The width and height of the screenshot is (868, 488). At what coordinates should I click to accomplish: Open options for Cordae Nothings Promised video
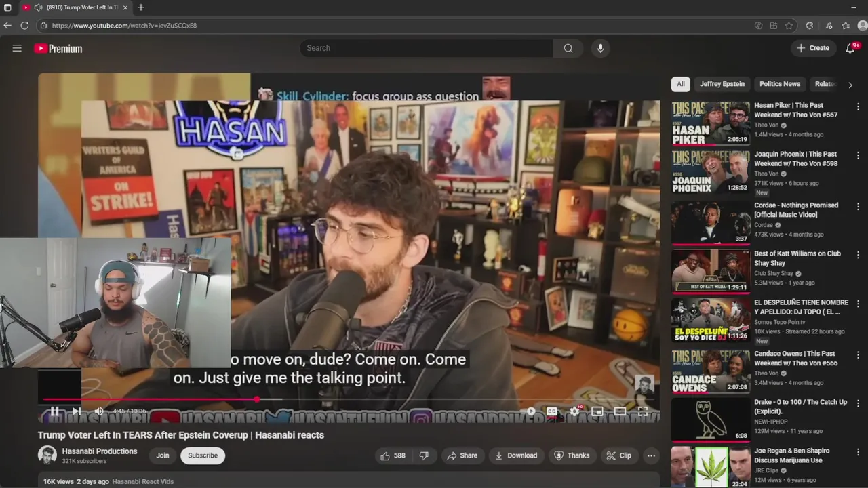click(x=858, y=206)
